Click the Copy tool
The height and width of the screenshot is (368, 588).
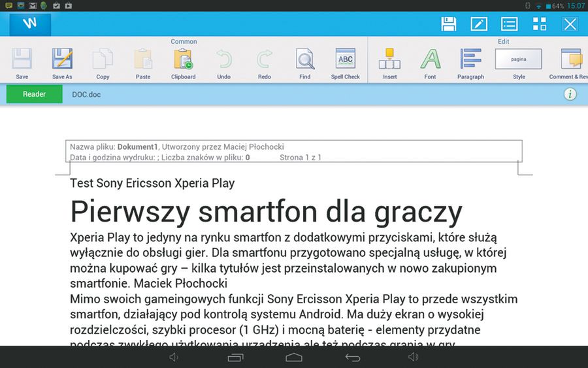tap(103, 64)
